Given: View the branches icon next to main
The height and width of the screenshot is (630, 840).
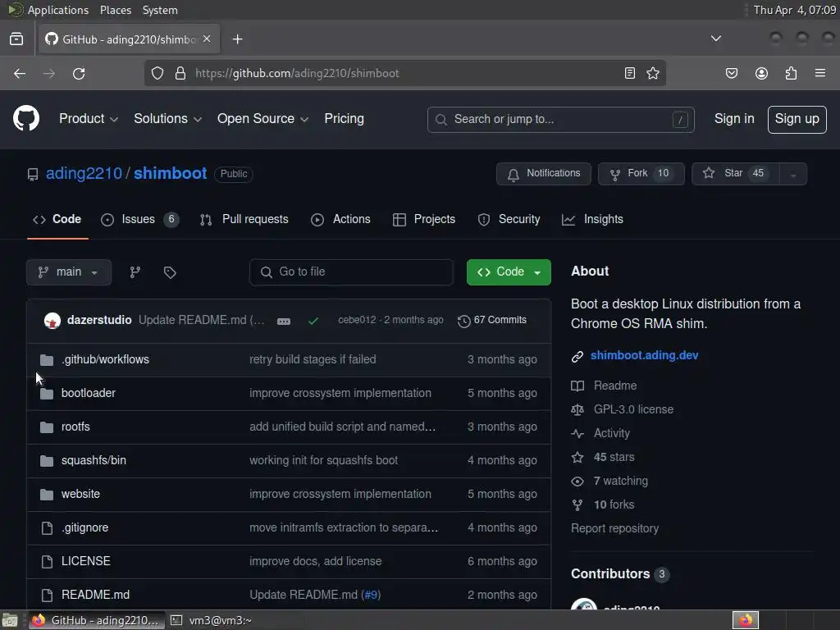Looking at the screenshot, I should [x=135, y=272].
